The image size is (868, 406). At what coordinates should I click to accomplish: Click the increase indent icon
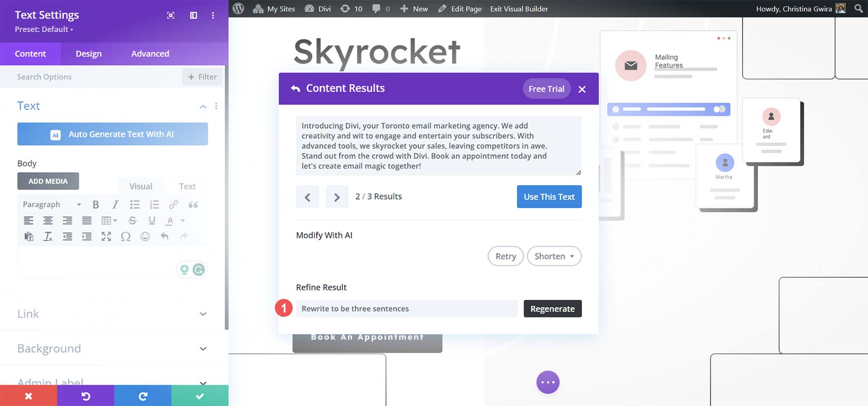[x=87, y=236]
